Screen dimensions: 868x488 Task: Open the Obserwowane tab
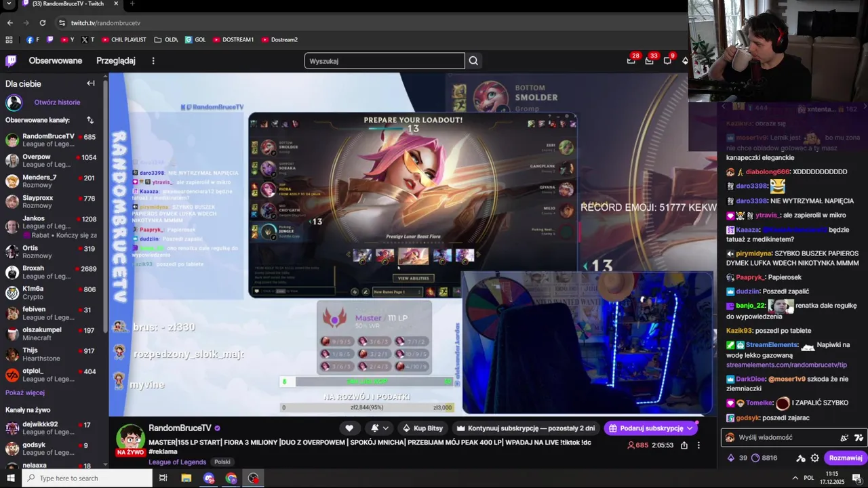[56, 60]
